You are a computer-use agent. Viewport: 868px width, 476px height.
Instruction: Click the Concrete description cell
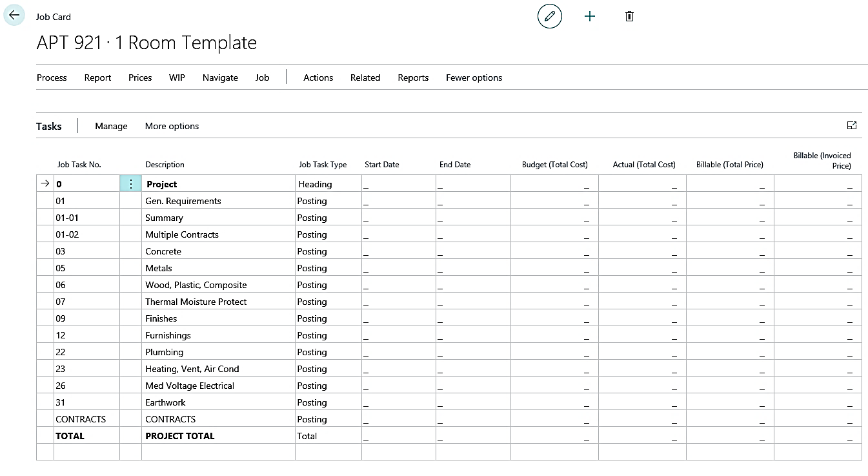pyautogui.click(x=217, y=251)
